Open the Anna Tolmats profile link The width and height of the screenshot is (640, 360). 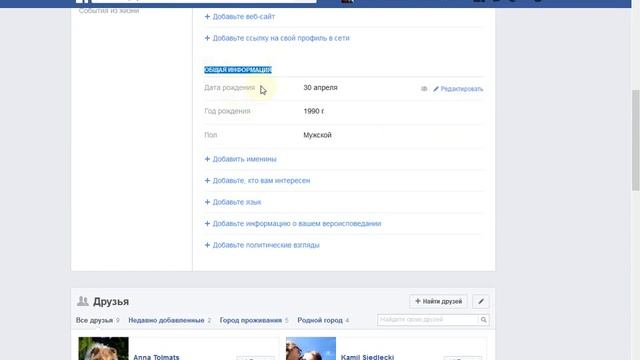(156, 357)
